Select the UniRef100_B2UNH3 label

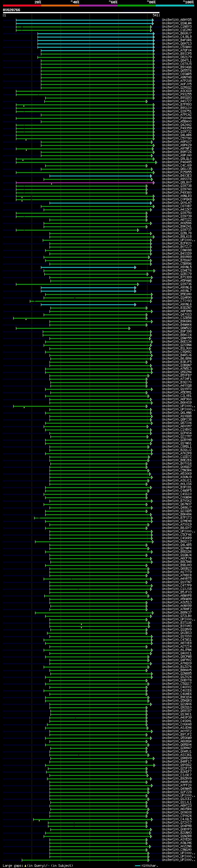pyautogui.click(x=177, y=833)
